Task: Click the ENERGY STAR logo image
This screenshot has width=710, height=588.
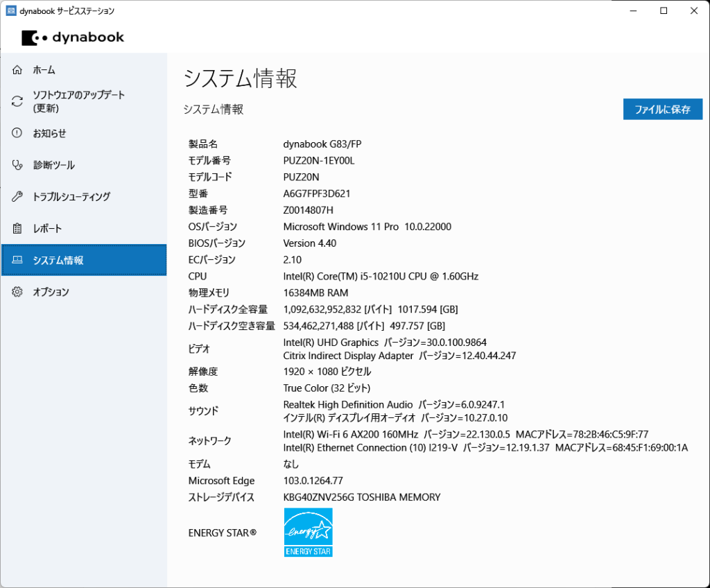Action: click(309, 533)
